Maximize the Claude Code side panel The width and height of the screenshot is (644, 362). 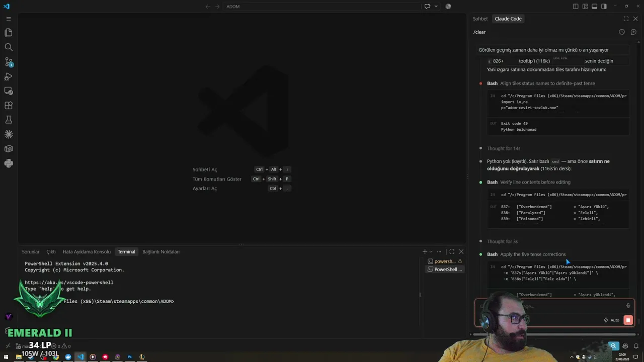coord(626,19)
